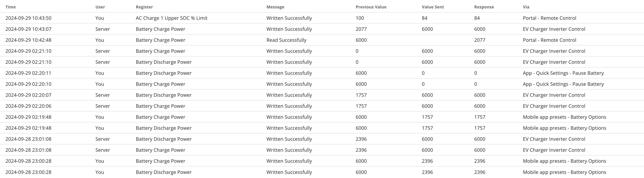Click the 2024-09-29 02:20:10 timestamp
Image resolution: width=644 pixels, height=178 pixels.
tap(28, 84)
